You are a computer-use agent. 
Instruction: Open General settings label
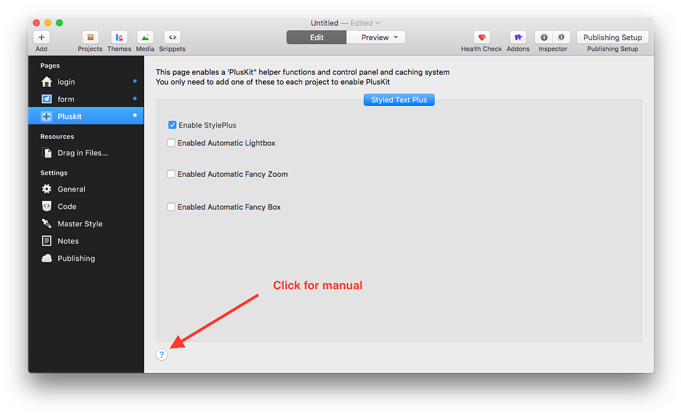point(71,189)
